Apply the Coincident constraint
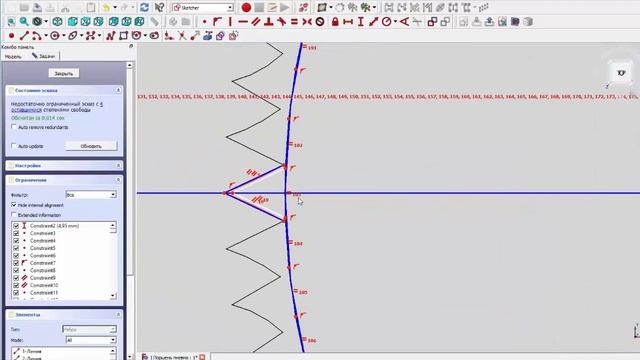Viewport: 640px width, 360px height. tap(204, 22)
